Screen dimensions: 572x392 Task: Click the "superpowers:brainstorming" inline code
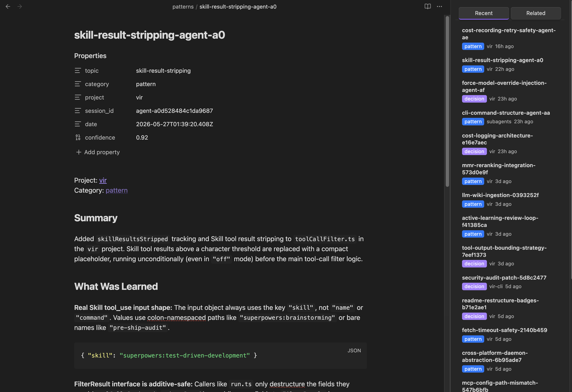(287, 318)
